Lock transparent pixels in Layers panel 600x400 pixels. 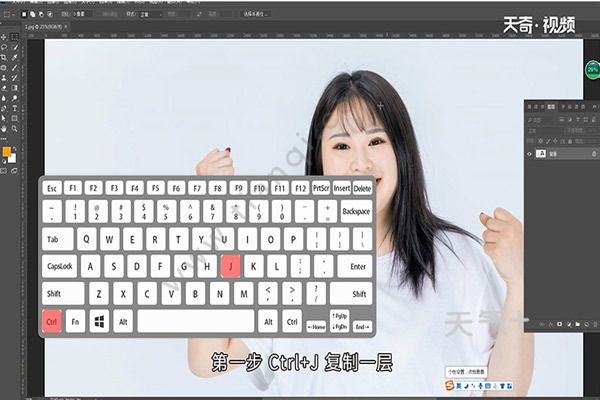point(540,141)
